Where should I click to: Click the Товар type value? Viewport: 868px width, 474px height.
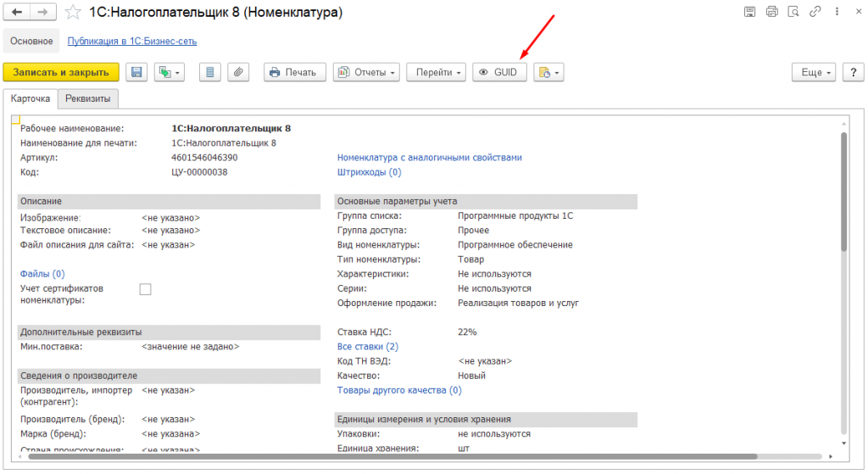pos(470,259)
